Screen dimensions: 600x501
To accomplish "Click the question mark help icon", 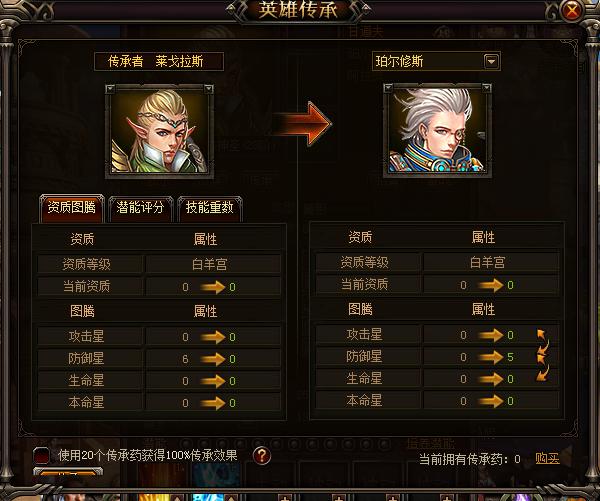I will coord(262,456).
